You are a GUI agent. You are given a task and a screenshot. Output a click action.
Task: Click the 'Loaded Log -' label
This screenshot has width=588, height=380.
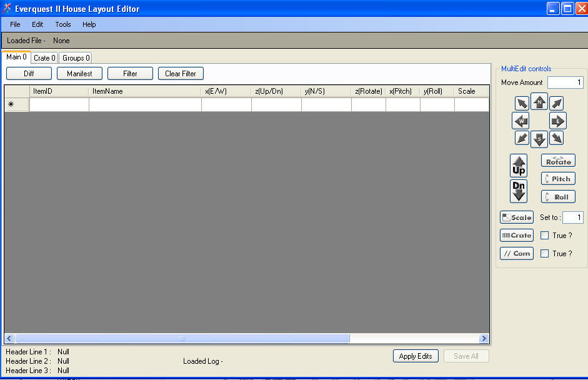pos(203,361)
